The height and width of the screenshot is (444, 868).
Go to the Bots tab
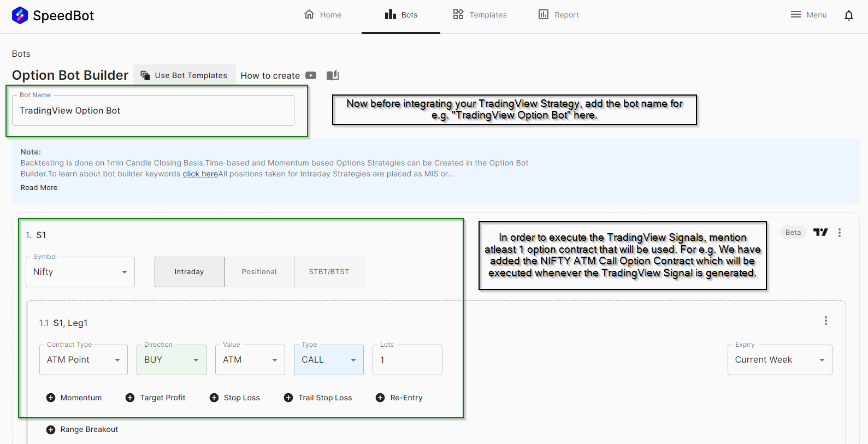pos(401,15)
